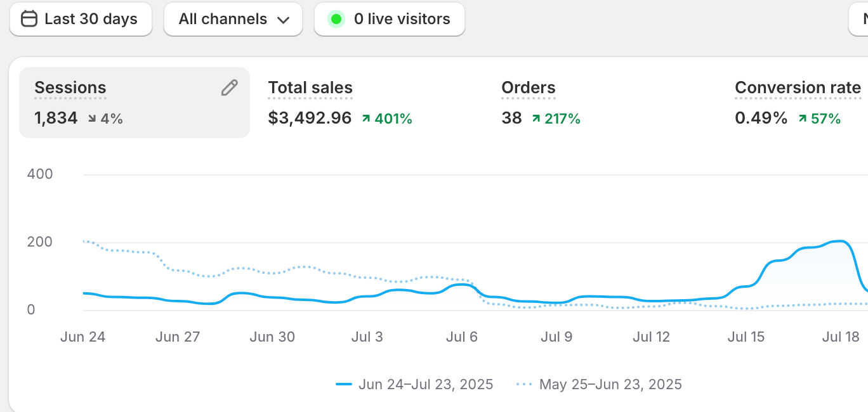The width and height of the screenshot is (868, 412).
Task: Click the solid blue legend line swatch
Action: click(344, 384)
